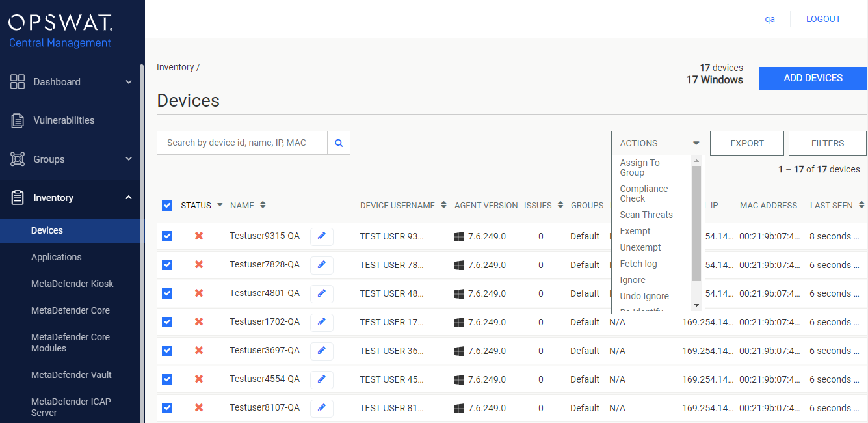Choose Exempt action
The height and width of the screenshot is (423, 868).
(635, 231)
